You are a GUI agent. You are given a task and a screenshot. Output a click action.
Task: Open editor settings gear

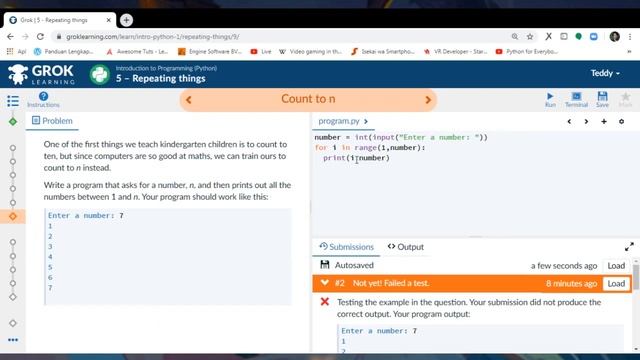click(621, 121)
